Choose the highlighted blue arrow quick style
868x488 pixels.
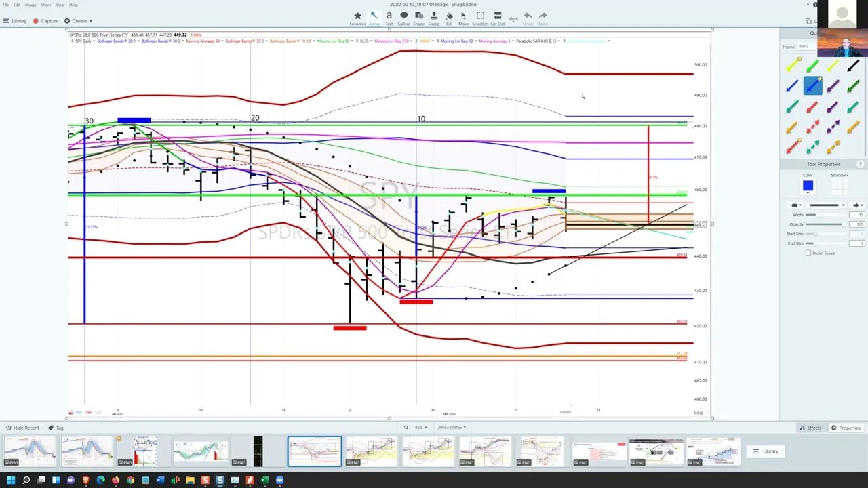click(x=812, y=86)
